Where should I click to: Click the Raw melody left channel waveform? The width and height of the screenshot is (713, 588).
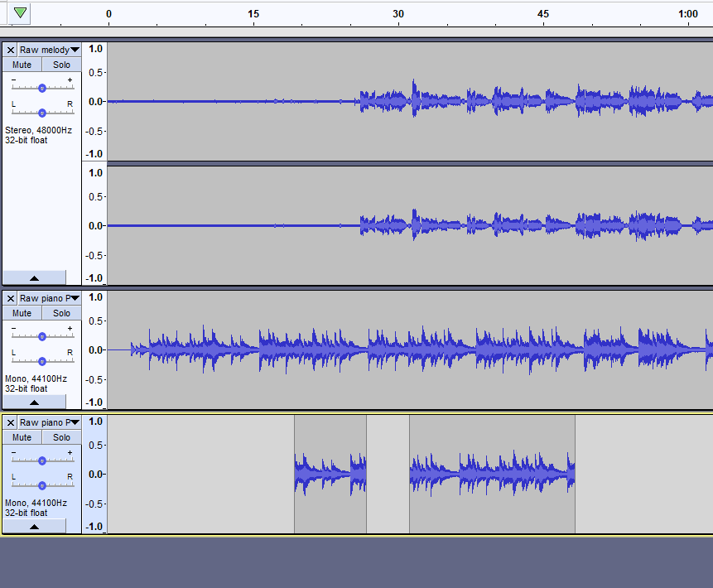point(410,101)
